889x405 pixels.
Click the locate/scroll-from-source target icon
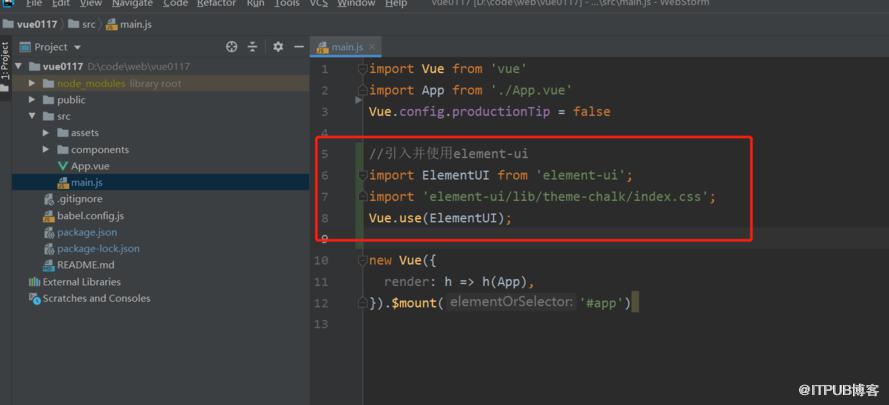(x=231, y=47)
